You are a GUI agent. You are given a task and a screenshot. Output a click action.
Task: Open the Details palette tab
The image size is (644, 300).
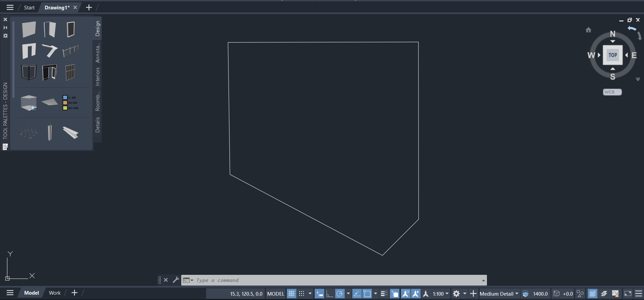pos(98,125)
